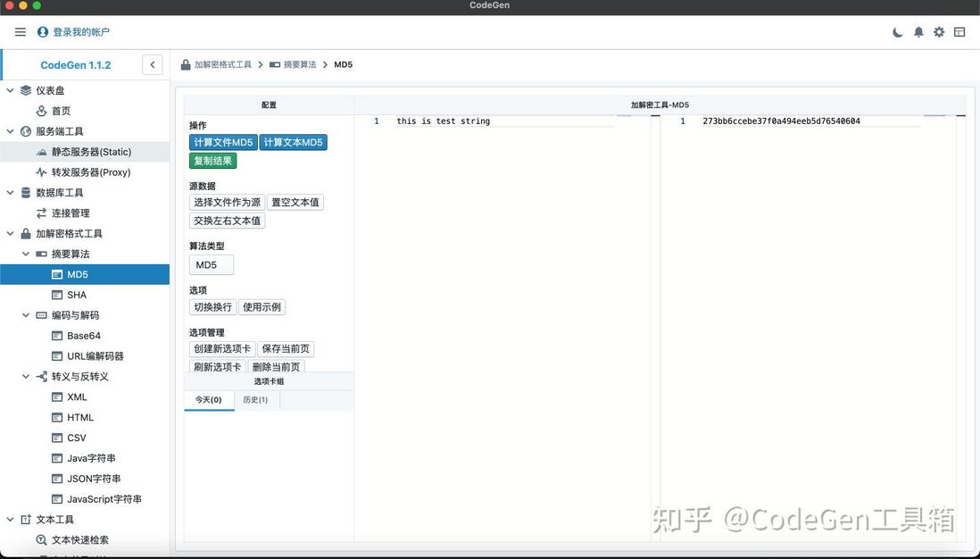Click the MD5 item icon in sidebar
Image resolution: width=980 pixels, height=559 pixels.
[x=57, y=274]
